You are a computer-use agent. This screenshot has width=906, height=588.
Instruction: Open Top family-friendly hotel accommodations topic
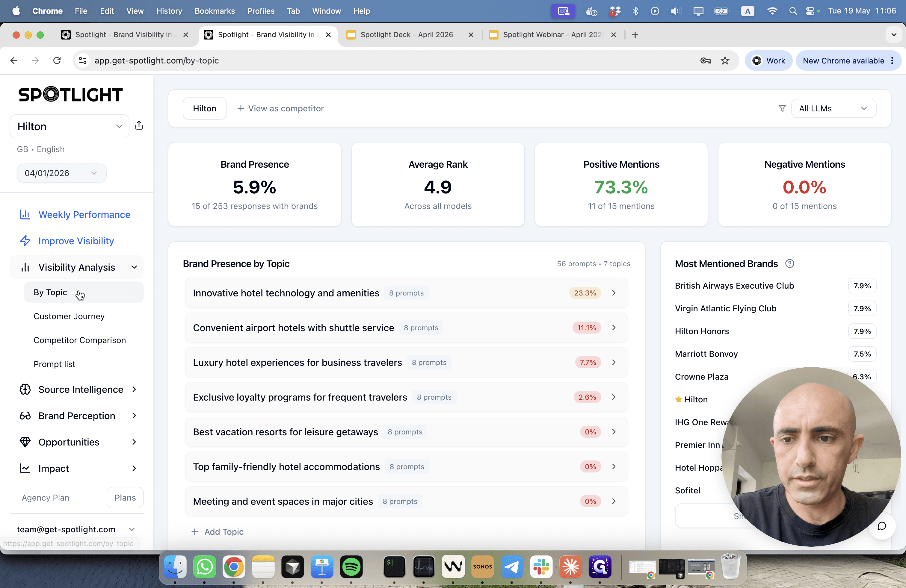[x=406, y=466]
